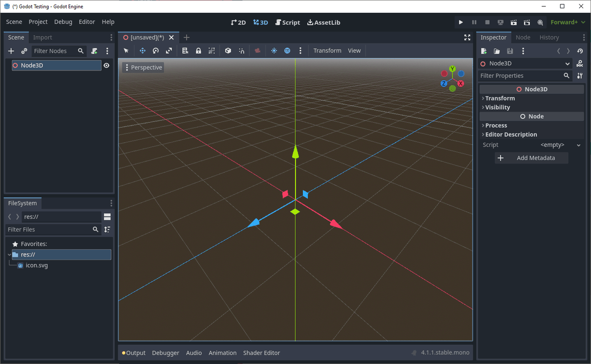The image size is (591, 364).
Task: Open viewport View menu
Action: pos(354,51)
